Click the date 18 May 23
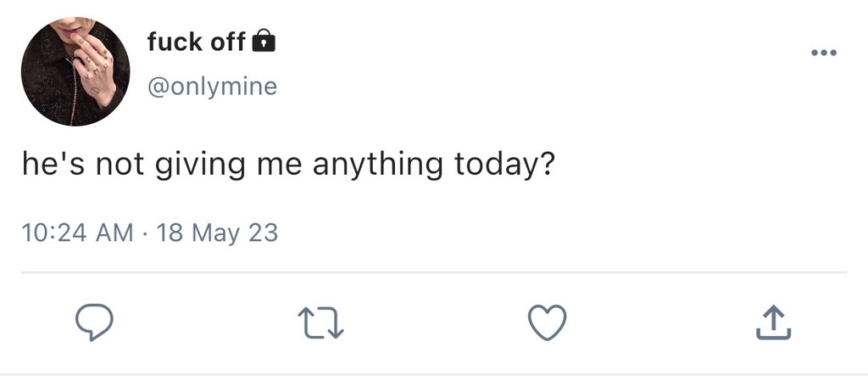Viewport: 868px width, 387px height. point(217,233)
